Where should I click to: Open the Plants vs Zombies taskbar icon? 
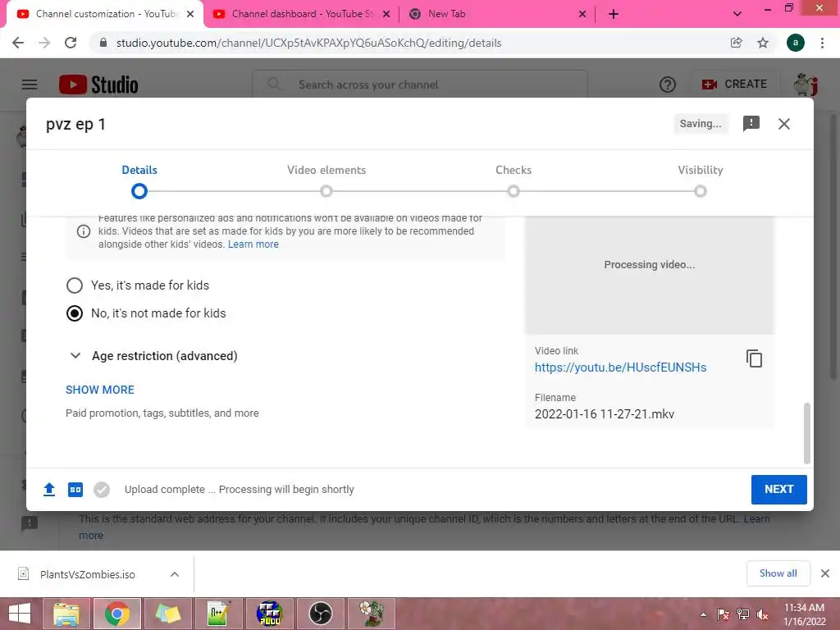pos(372,614)
